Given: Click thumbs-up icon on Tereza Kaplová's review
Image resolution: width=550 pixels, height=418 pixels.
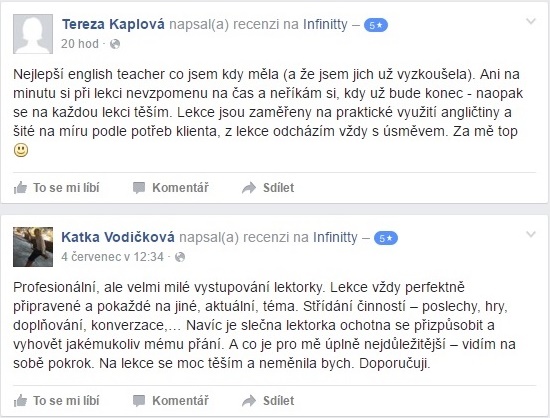Looking at the screenshot, I should (20, 188).
